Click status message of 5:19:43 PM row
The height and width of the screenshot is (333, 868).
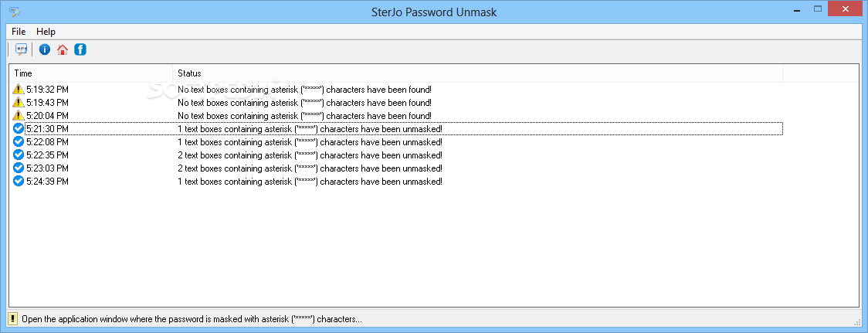click(304, 103)
